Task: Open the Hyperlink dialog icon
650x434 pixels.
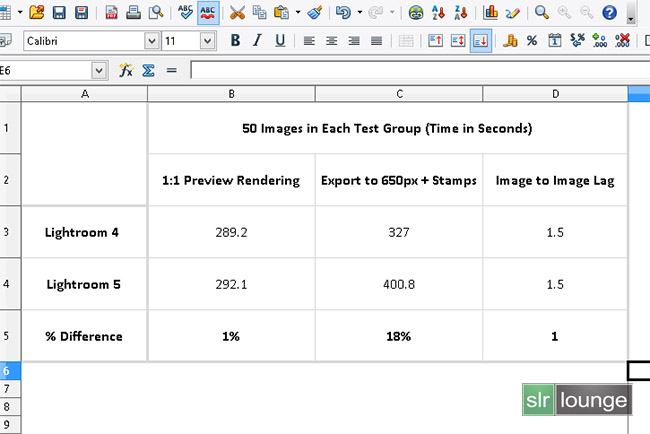Action: click(415, 13)
